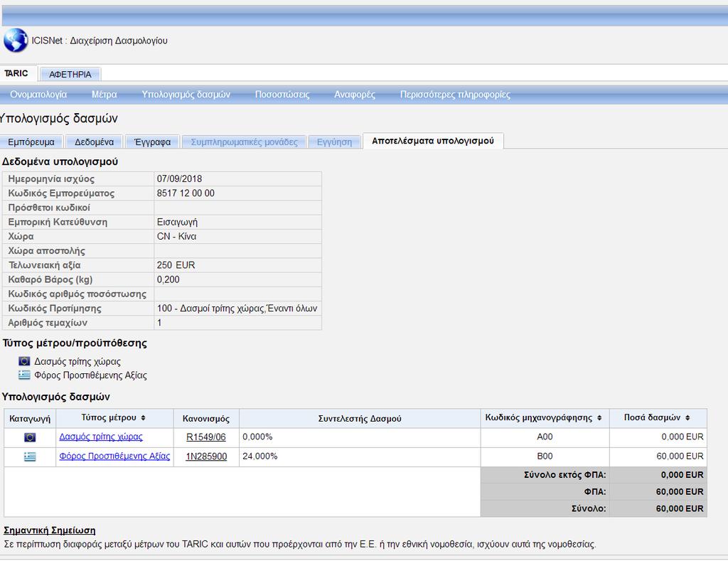Open the Δασμός τρίτης χώρας link
Viewport: 728px width, 566px height.
click(x=101, y=437)
